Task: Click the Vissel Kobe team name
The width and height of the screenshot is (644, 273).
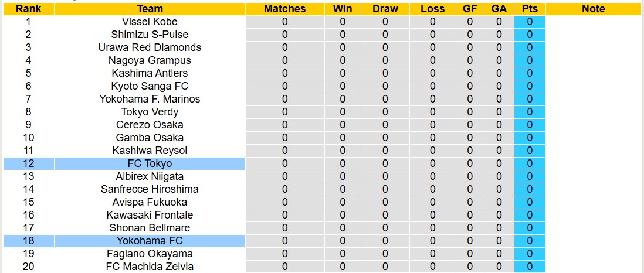Action: [x=150, y=22]
